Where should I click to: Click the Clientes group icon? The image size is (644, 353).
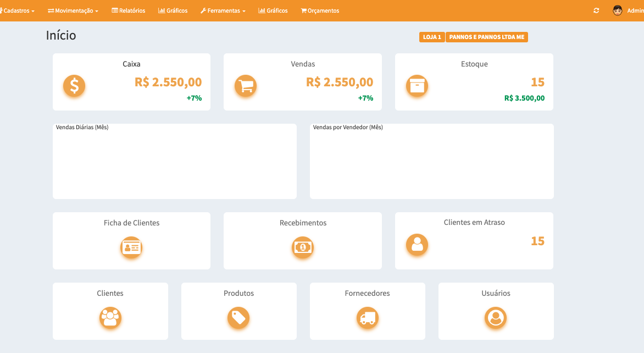point(110,318)
